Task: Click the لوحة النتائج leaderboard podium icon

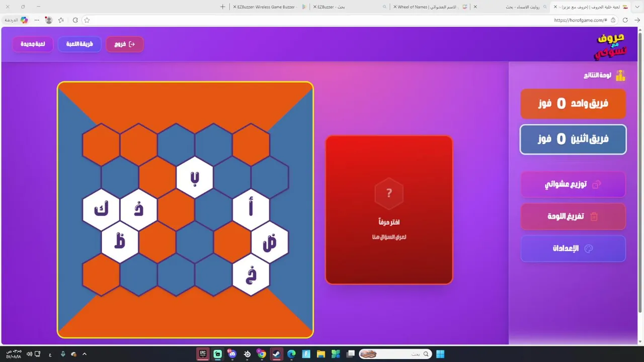Action: 620,75
